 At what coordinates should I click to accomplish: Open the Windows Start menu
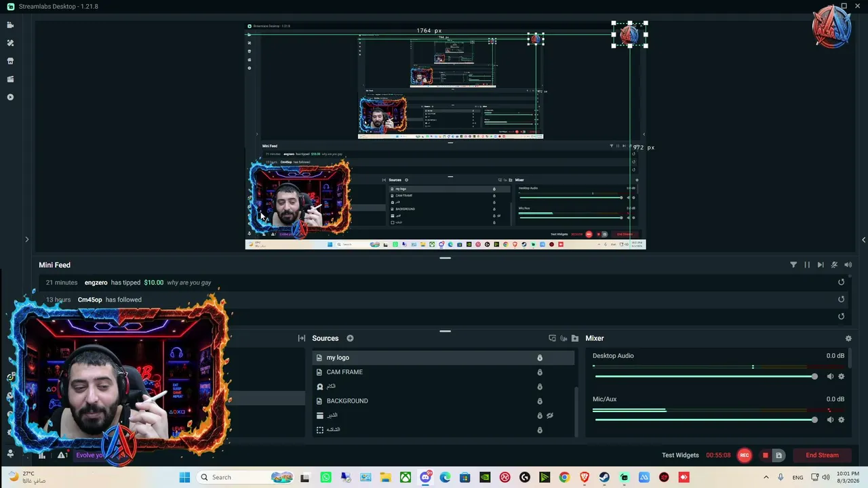pyautogui.click(x=184, y=477)
